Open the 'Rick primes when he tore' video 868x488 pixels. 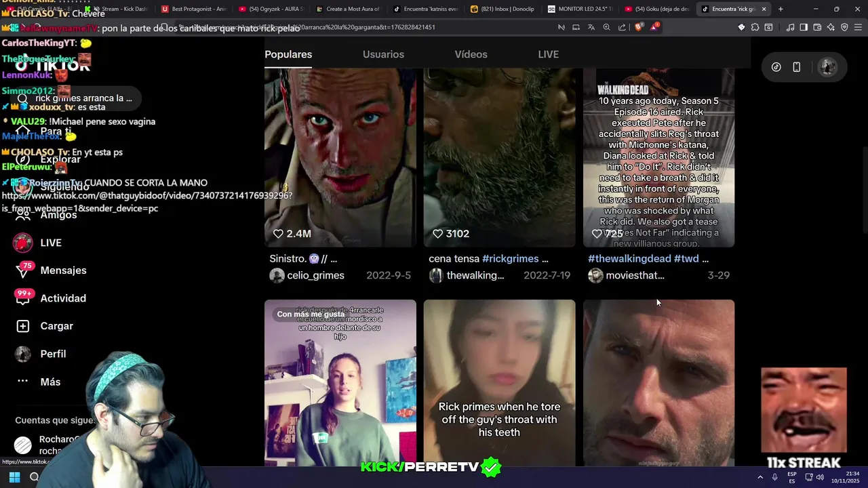coord(499,383)
